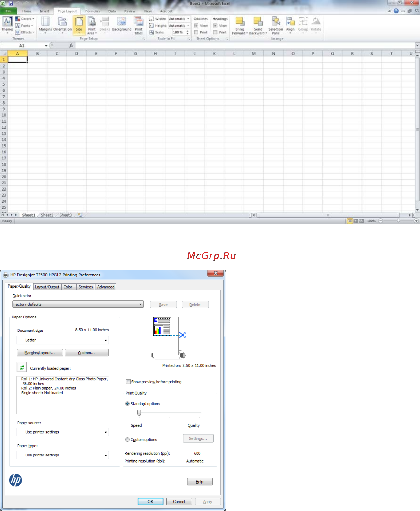Click the Help button in dialog
The image size is (420, 511).
tap(200, 482)
